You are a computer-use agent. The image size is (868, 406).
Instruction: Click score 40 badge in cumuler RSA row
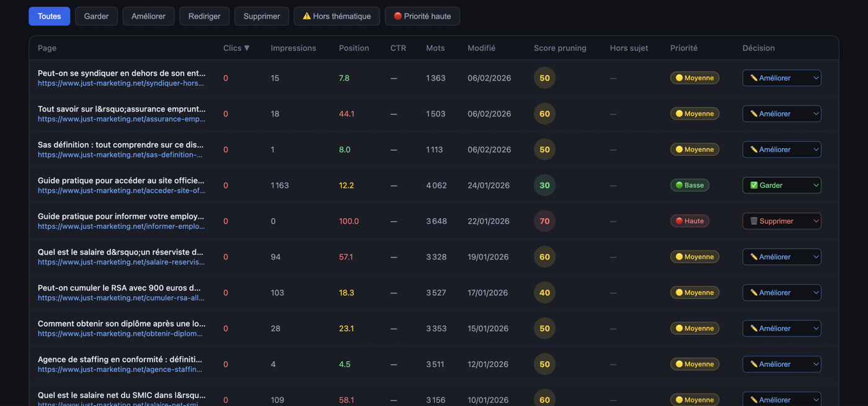coord(544,293)
